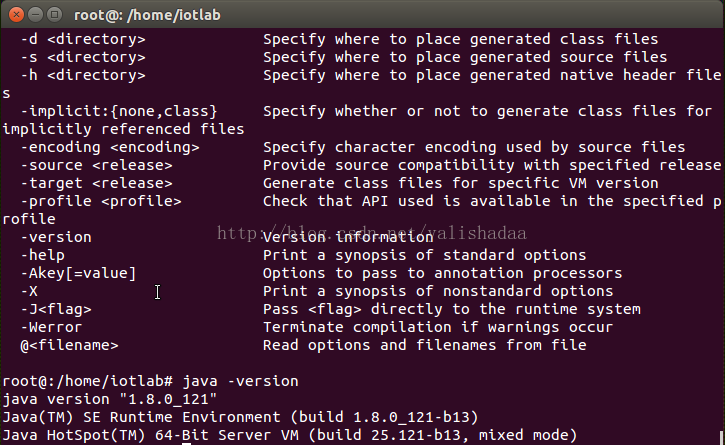This screenshot has width=725, height=445.
Task: Click the -J<flag> option text
Action: [x=56, y=309]
